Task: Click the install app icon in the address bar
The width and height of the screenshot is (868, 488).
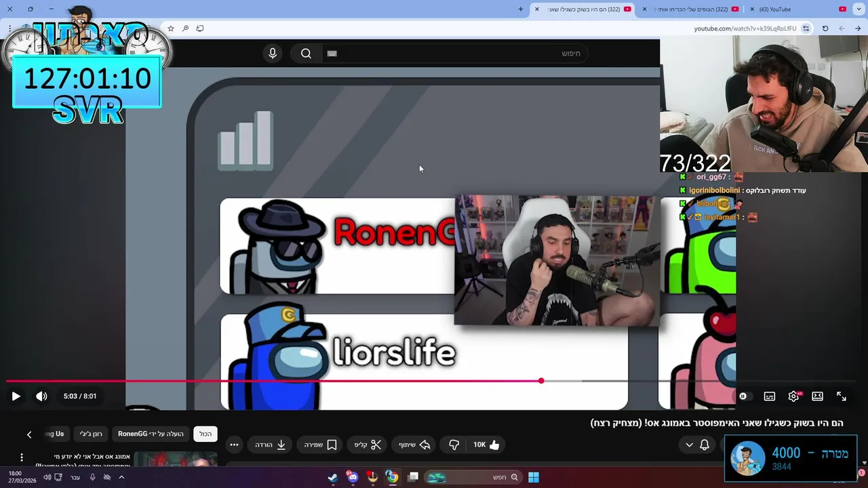Action: tap(199, 28)
